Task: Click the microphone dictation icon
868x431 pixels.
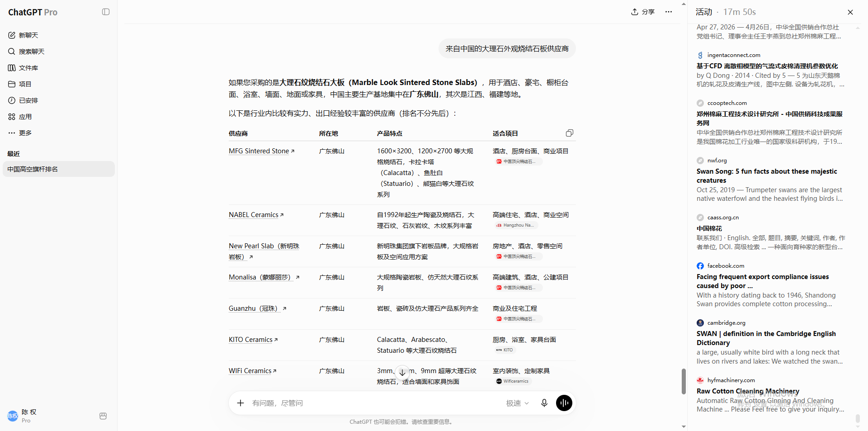Action: click(544, 403)
